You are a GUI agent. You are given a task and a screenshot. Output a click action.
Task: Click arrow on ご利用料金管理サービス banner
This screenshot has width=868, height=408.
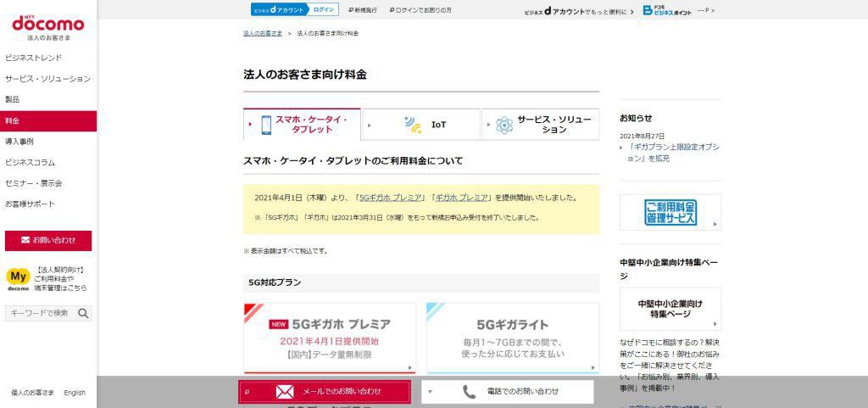[715, 224]
